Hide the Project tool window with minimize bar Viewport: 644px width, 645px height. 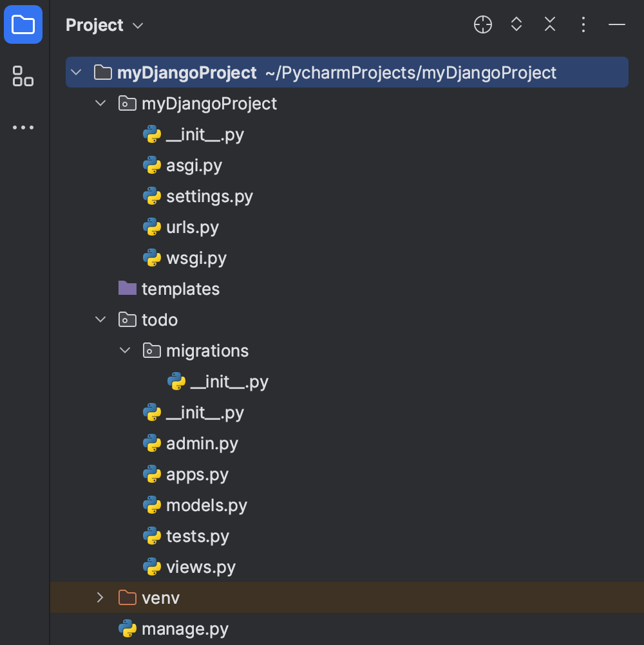pos(616,24)
